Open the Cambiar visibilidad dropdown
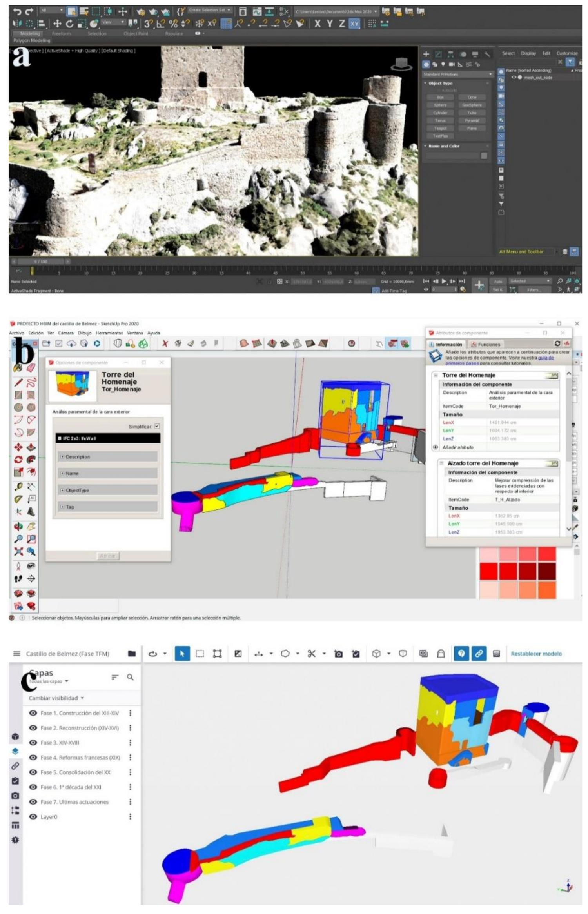Viewport: 588px width, 914px height. pyautogui.click(x=56, y=698)
